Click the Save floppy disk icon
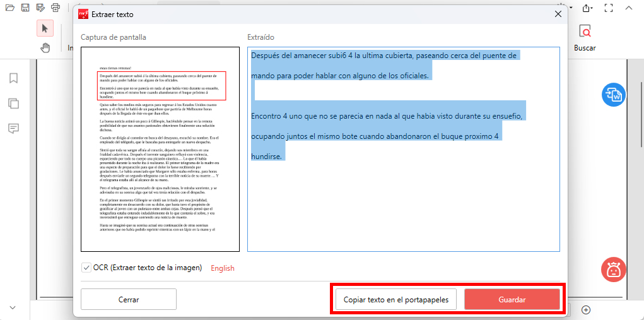 pos(25,8)
